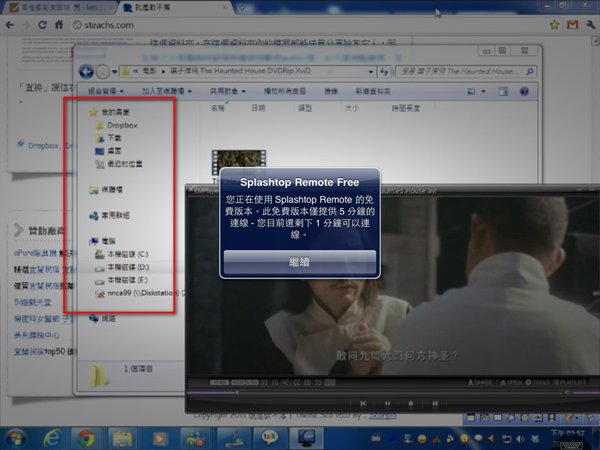The width and height of the screenshot is (600, 450).
Task: Expand the view options dropdown arrow
Action: pos(483,91)
